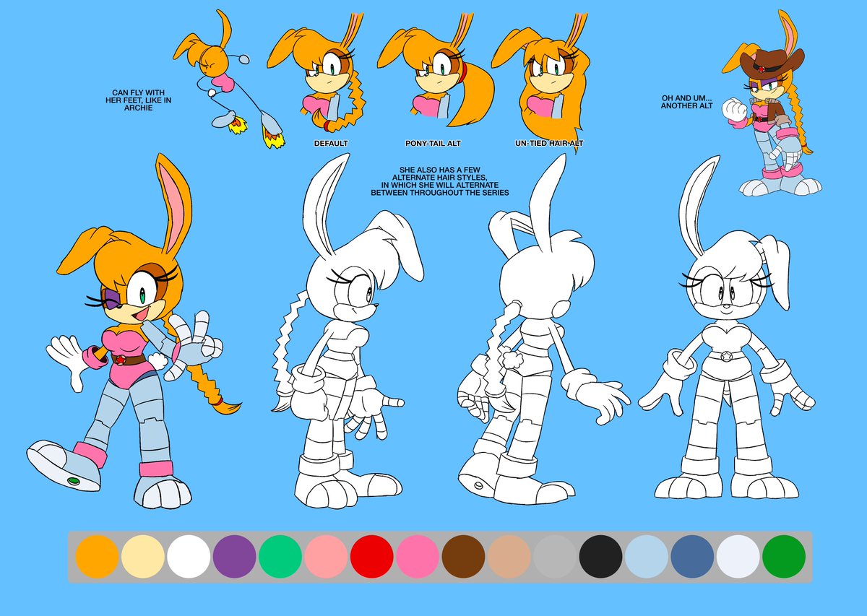Click the pale light-blue swatch
The width and height of the screenshot is (867, 616).
pos(647,557)
